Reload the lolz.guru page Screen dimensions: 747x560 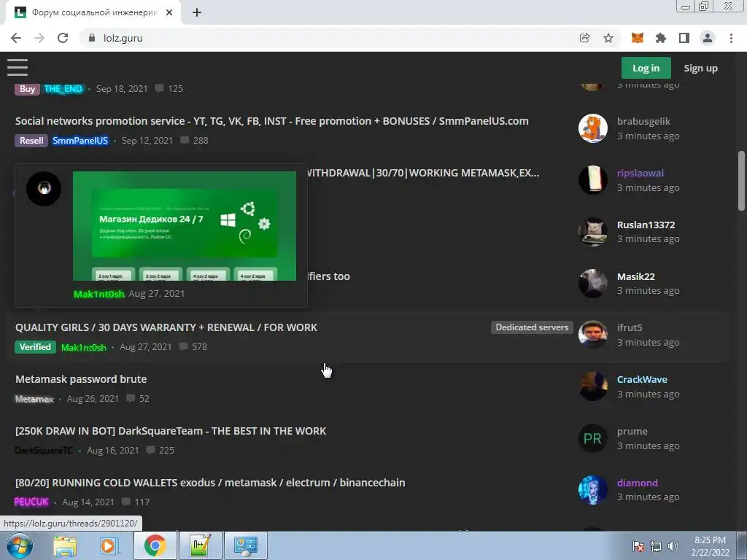63,38
